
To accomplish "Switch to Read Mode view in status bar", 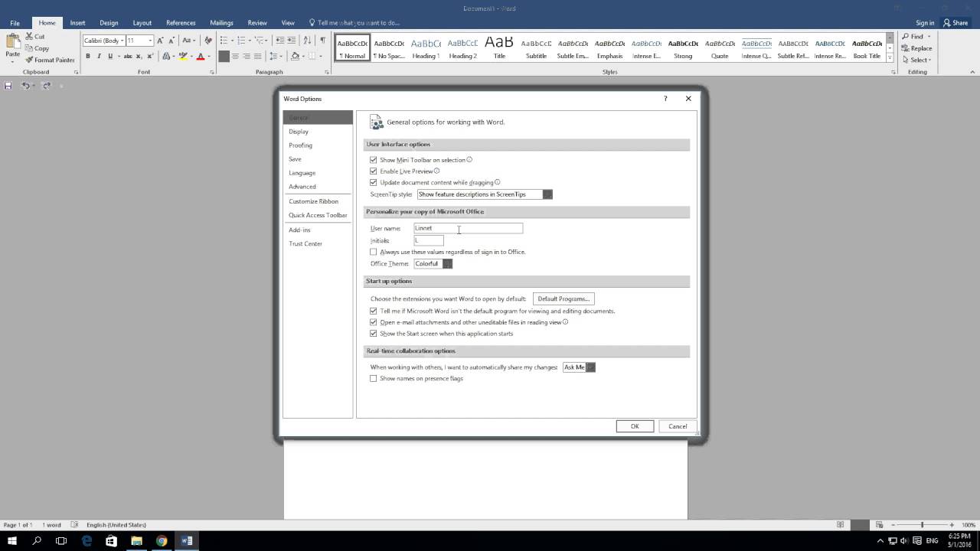I will point(841,524).
